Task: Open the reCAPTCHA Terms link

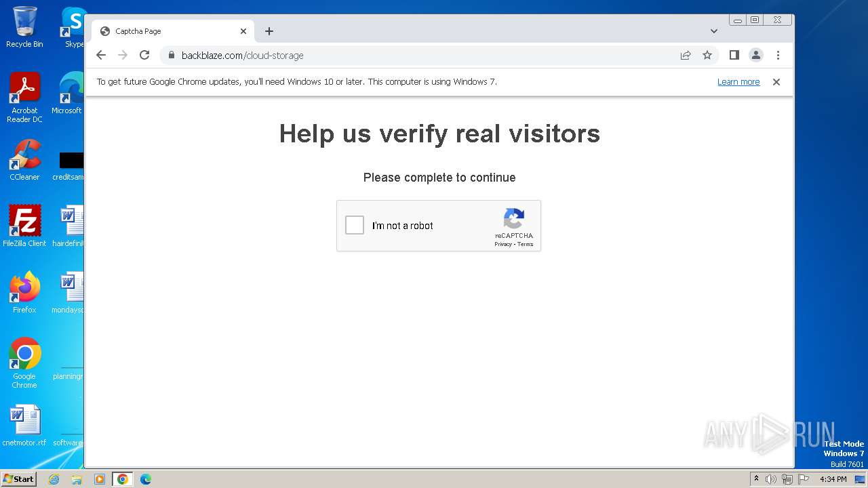Action: (526, 244)
